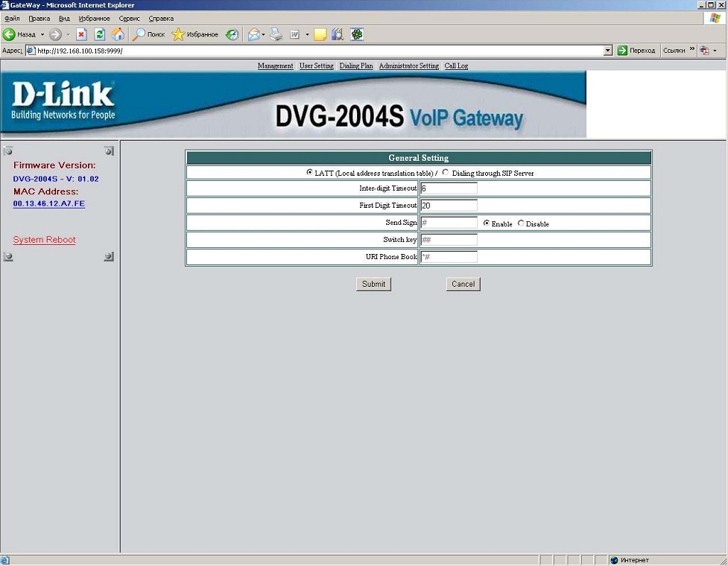Refresh the page with the toolbar icon

pyautogui.click(x=100, y=34)
